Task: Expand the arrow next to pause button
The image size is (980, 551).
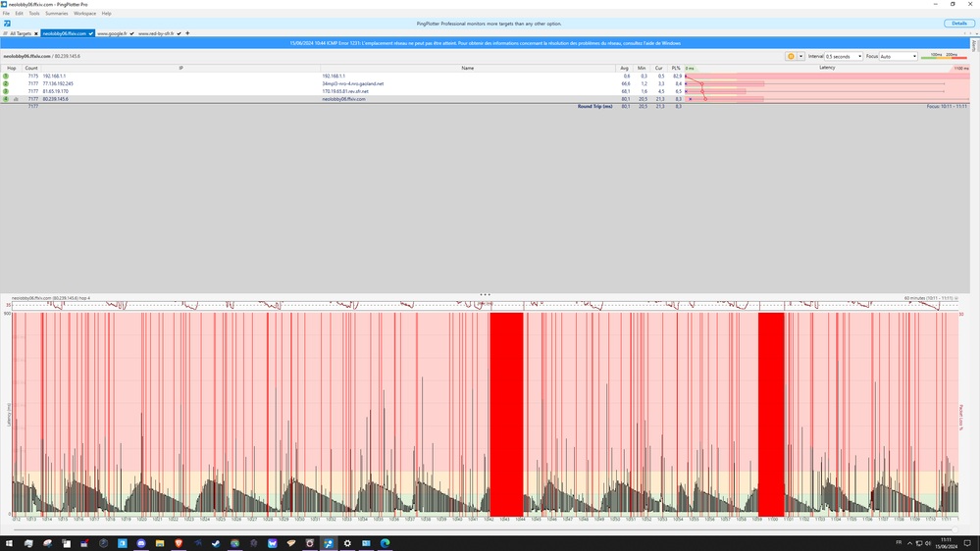Action: click(x=801, y=56)
